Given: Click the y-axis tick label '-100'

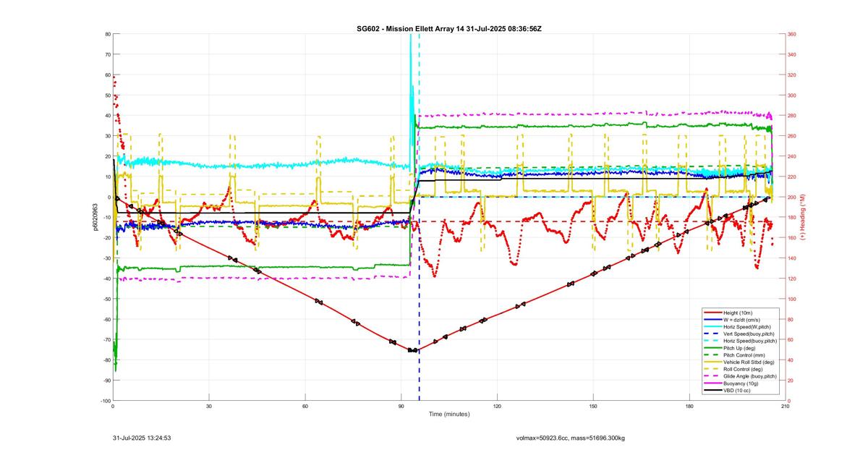Looking at the screenshot, I should (105, 401).
